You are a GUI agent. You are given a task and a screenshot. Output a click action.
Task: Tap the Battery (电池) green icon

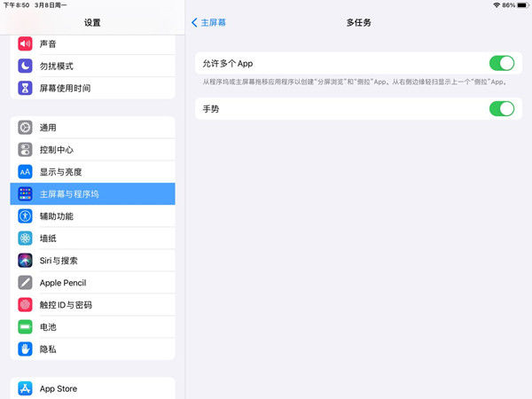[25, 327]
